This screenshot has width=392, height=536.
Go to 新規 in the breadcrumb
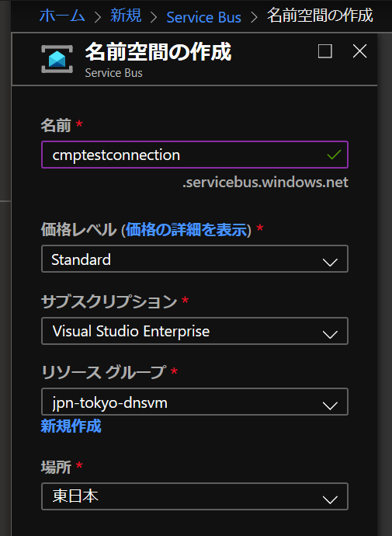(x=126, y=16)
